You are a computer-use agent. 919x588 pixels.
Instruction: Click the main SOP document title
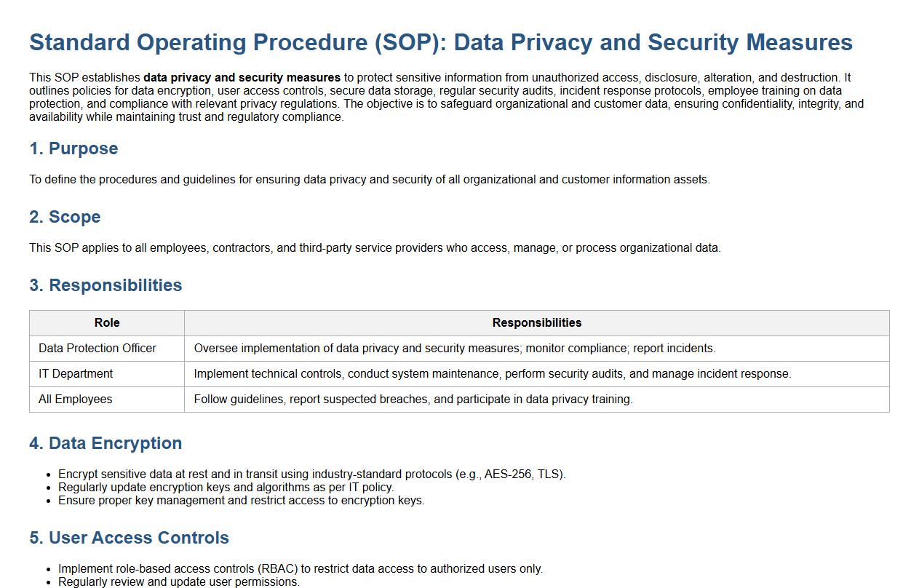coord(440,42)
